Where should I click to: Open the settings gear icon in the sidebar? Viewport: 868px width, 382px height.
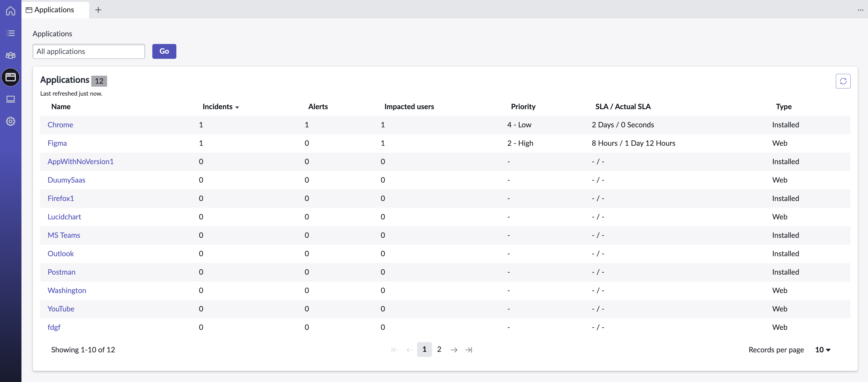coord(10,121)
